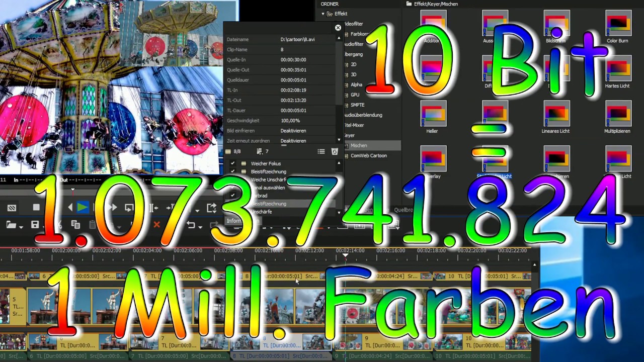Set the In point with bracket icon
This screenshot has width=644, height=362.
[153, 208]
